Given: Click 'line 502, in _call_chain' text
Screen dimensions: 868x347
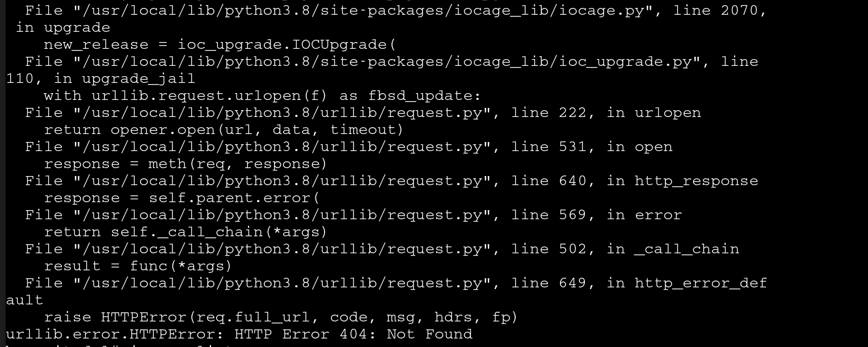Looking at the screenshot, I should click(625, 249).
